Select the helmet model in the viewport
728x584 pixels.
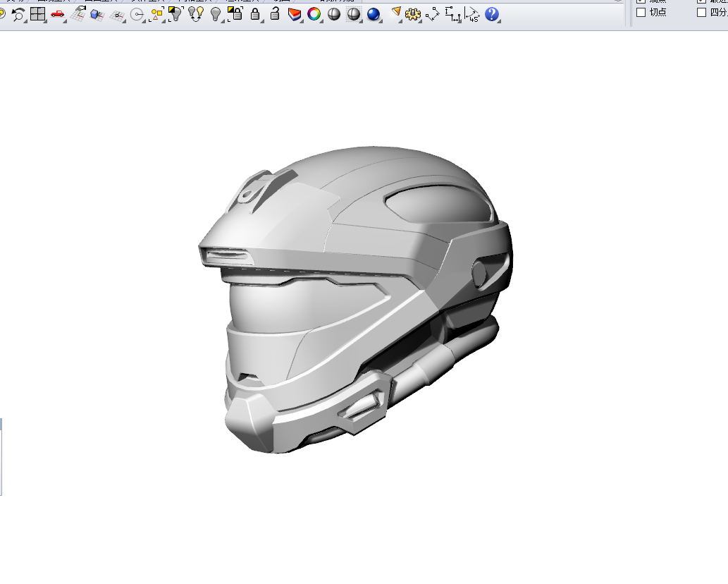click(355, 300)
